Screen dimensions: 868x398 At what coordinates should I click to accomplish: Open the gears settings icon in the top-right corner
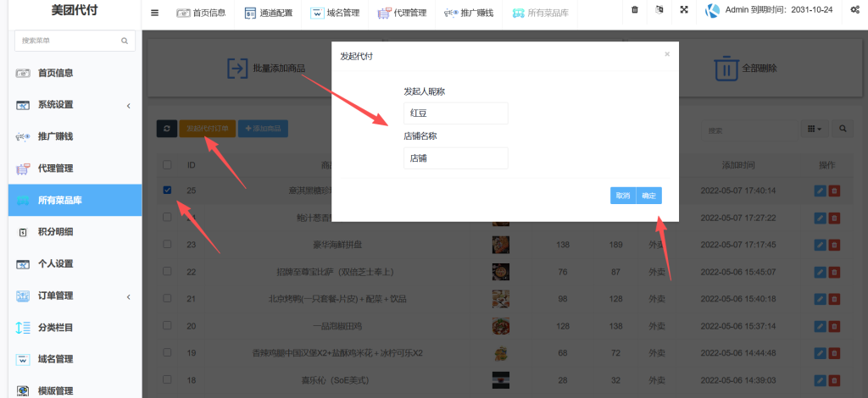click(854, 10)
